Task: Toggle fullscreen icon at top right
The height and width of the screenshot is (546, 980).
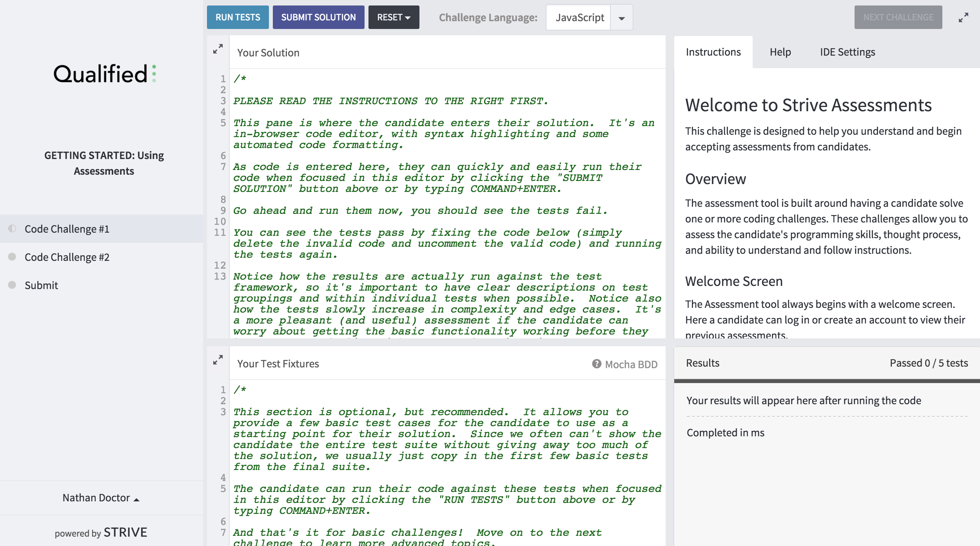Action: click(963, 18)
